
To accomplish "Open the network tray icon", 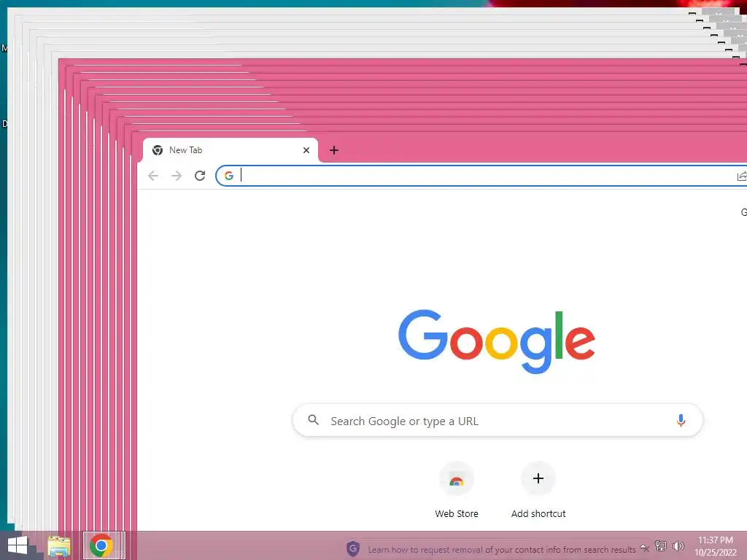I will [661, 545].
